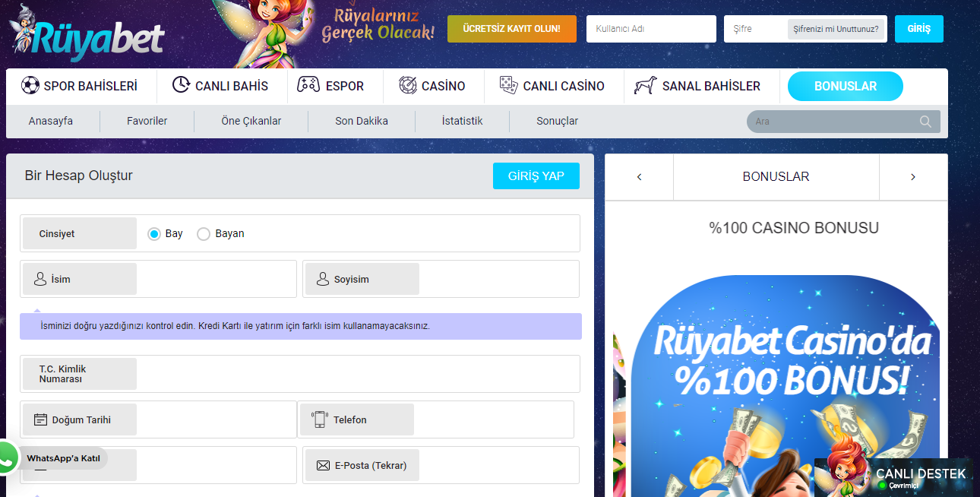Image resolution: width=980 pixels, height=497 pixels.
Task: Click the %100 Casino Bonusu title
Action: coord(794,228)
